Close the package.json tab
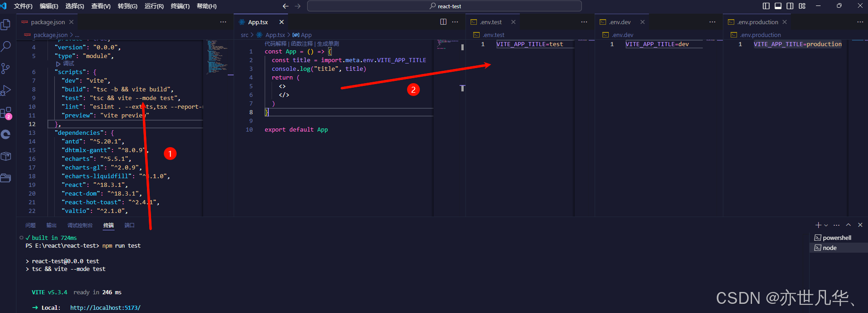Image resolution: width=868 pixels, height=313 pixels. click(x=71, y=22)
